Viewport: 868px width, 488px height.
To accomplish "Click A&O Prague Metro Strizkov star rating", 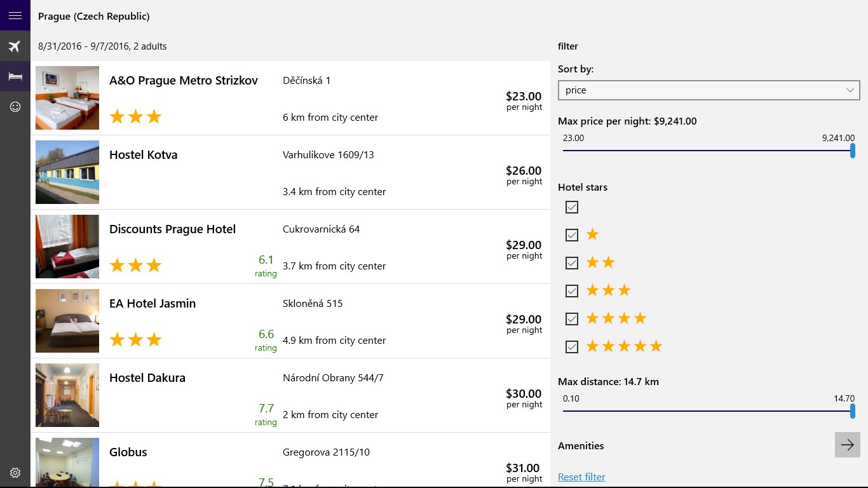I will click(135, 117).
